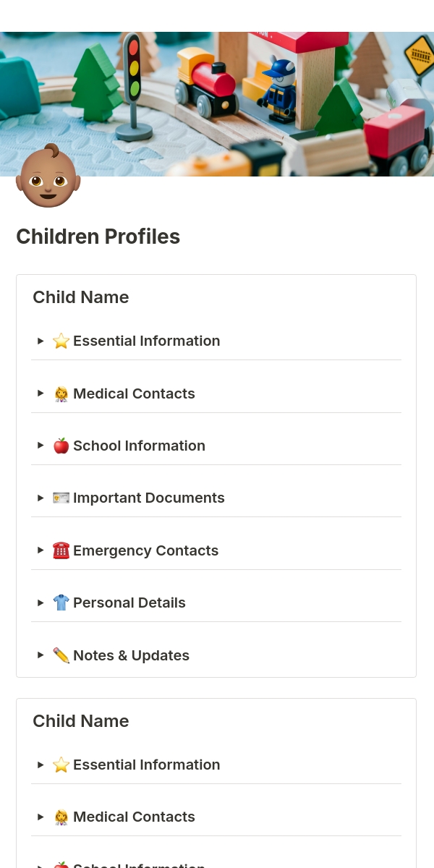The height and width of the screenshot is (868, 434).
Task: Click the baby face page icon
Action: pyautogui.click(x=48, y=176)
